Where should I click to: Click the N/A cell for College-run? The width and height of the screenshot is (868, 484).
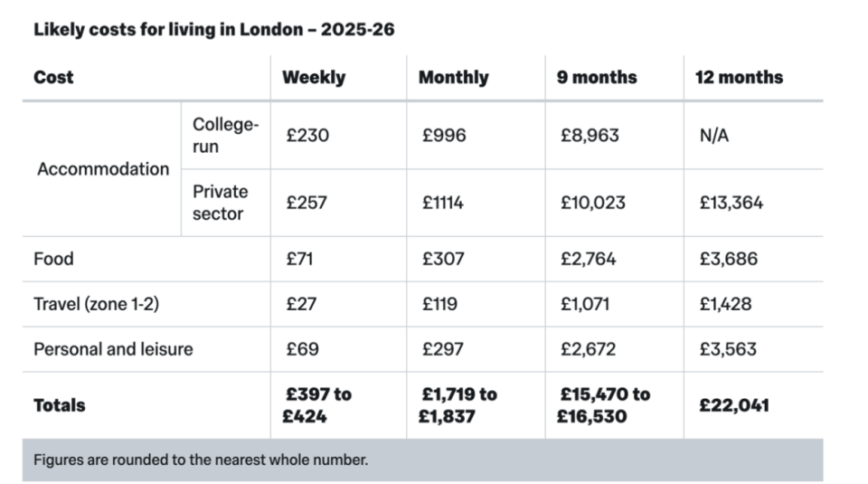coord(714,136)
